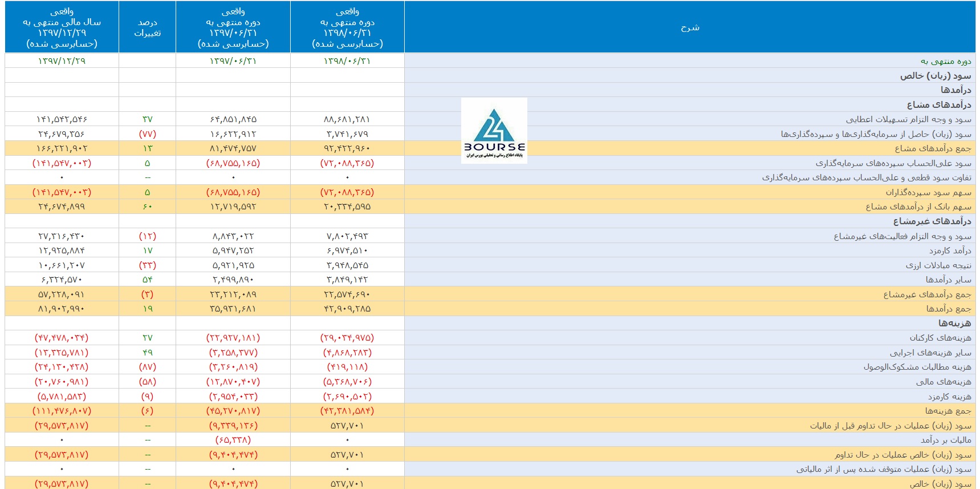Click the 'سهم سود سپرده‌گذاران' row label
Viewport: 980px width, 489px height.
pos(928,192)
